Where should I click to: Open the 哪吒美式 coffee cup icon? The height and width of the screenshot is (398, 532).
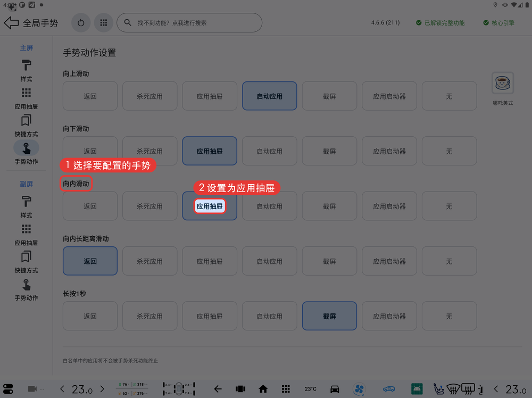pyautogui.click(x=503, y=83)
